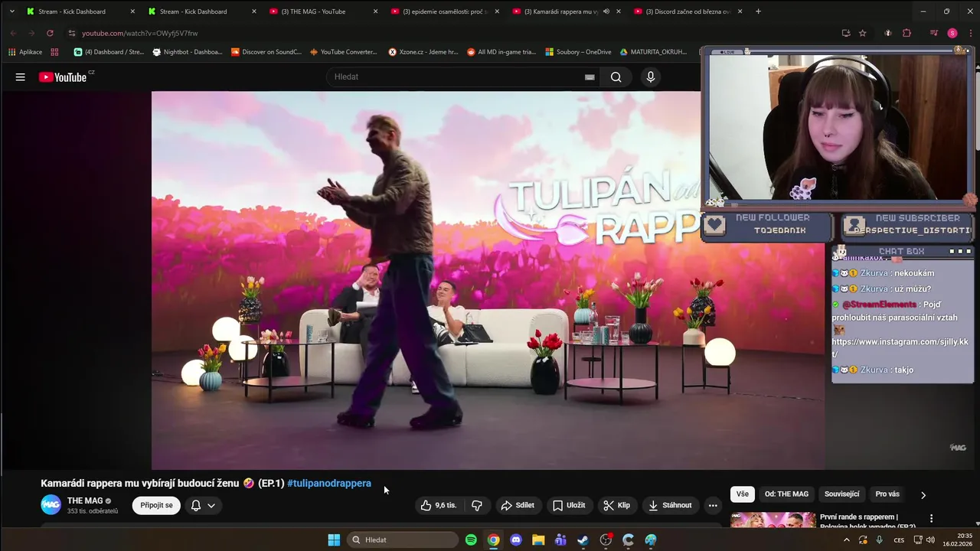Open Discover on SoundCloud bookmark
This screenshot has width=980, height=551.
click(x=267, y=52)
